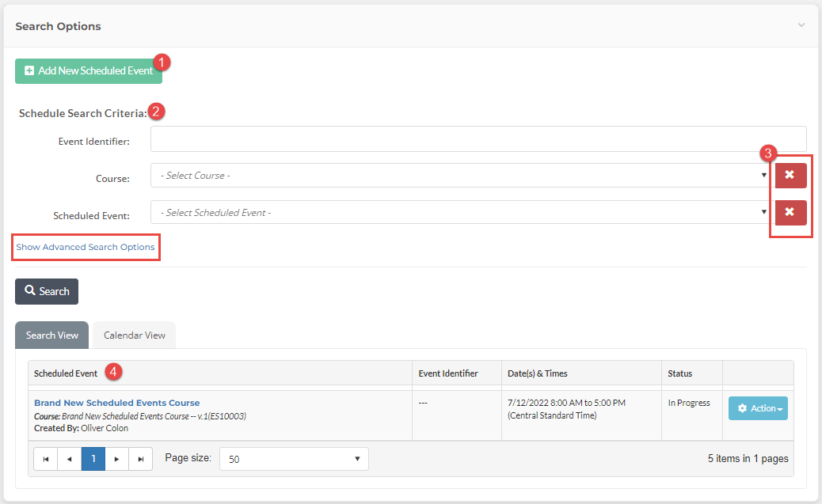Click the plus icon on Add New Scheduled Event
Image resolution: width=822 pixels, height=504 pixels.
point(29,70)
